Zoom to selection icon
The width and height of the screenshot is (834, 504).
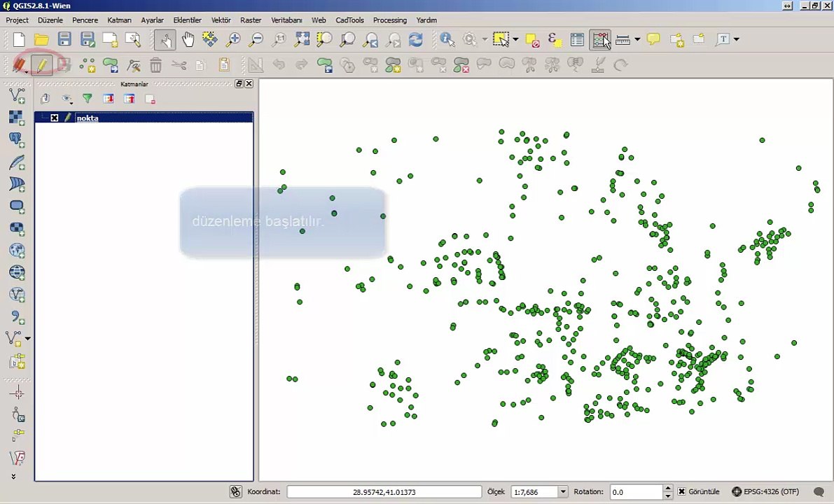pyautogui.click(x=324, y=39)
